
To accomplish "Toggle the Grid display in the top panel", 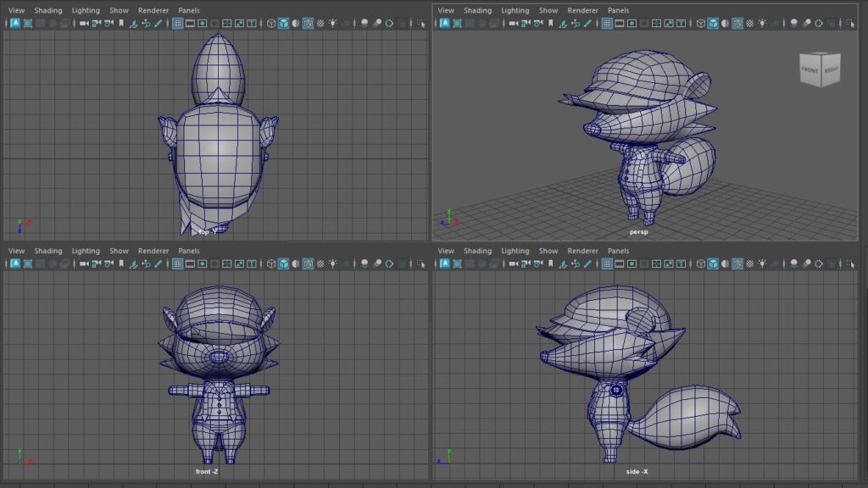I will 178,23.
